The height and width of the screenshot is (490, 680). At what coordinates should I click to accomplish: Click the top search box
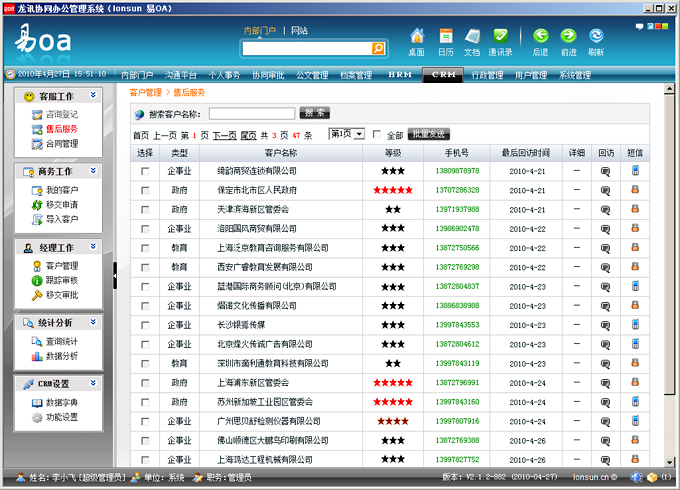click(307, 49)
